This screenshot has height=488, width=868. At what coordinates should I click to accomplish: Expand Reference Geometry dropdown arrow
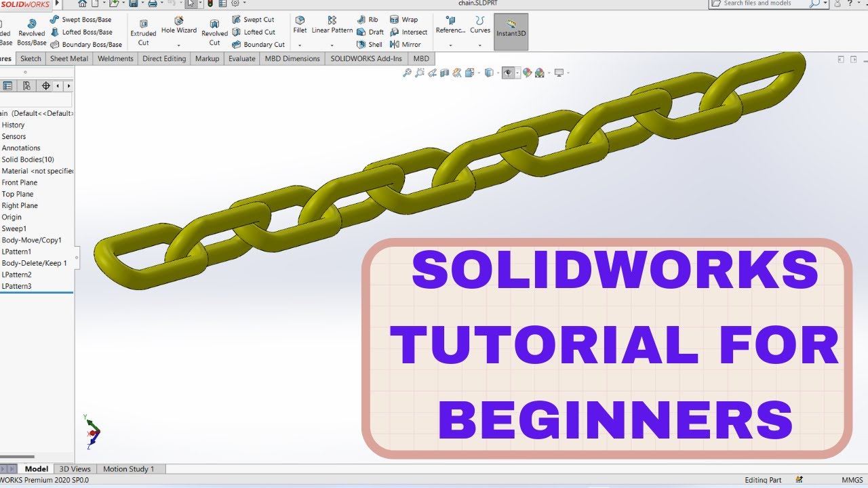(x=450, y=45)
